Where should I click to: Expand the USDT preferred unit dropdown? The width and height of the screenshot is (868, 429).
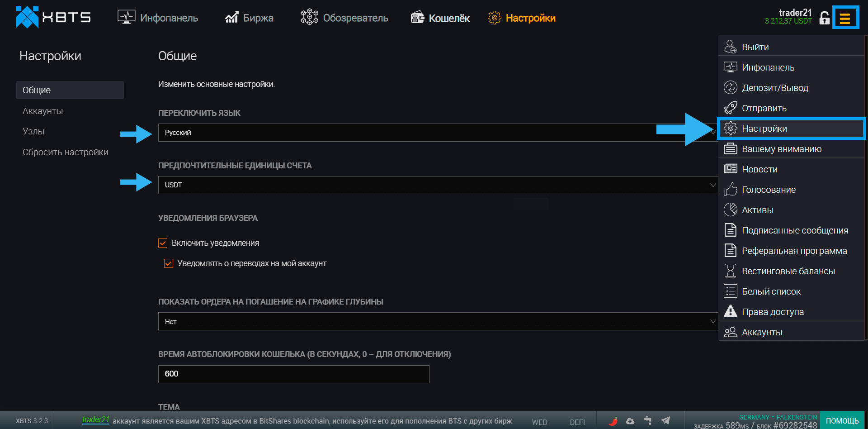(x=437, y=185)
